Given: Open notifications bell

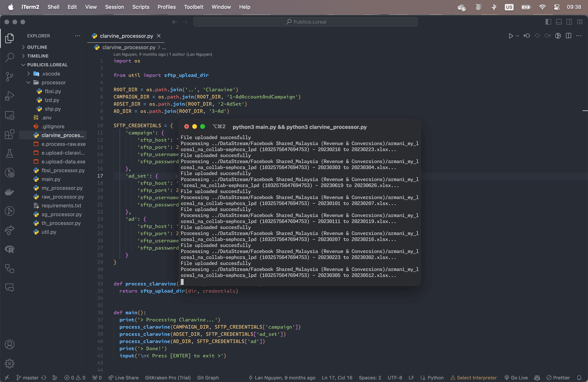Looking at the screenshot, I should click(x=579, y=378).
